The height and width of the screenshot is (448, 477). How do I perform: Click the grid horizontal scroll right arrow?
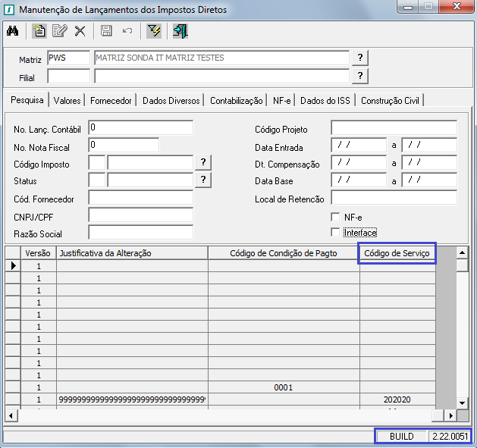(x=451, y=415)
